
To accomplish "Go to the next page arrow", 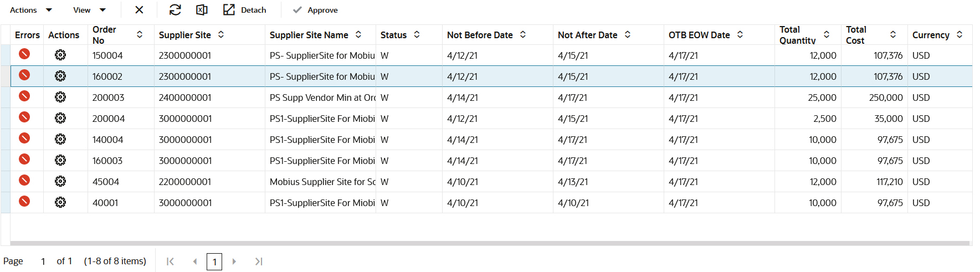I will click(234, 261).
